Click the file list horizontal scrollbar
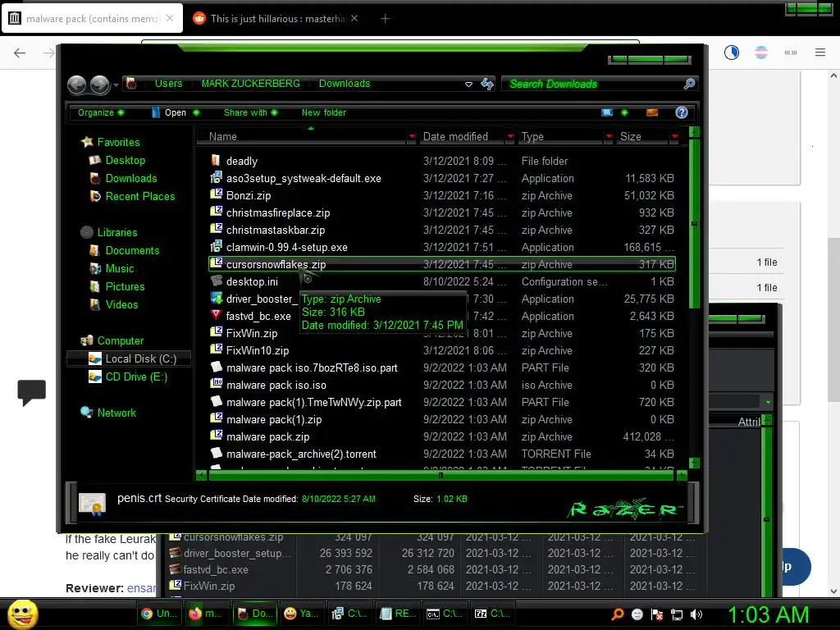 click(441, 475)
